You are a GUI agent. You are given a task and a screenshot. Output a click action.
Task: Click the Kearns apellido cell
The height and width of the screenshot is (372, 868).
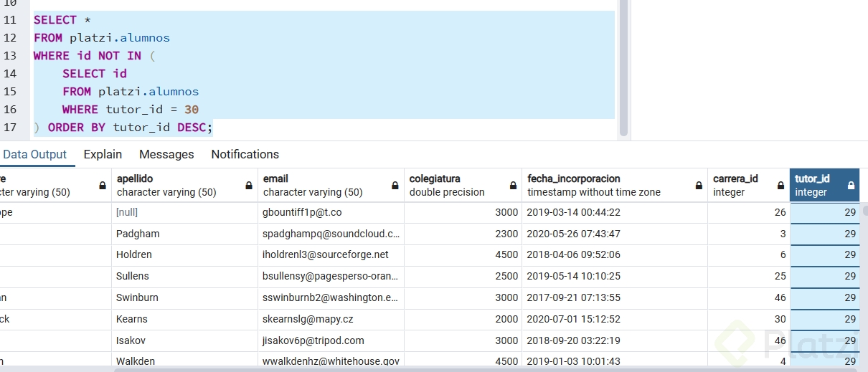(185, 320)
